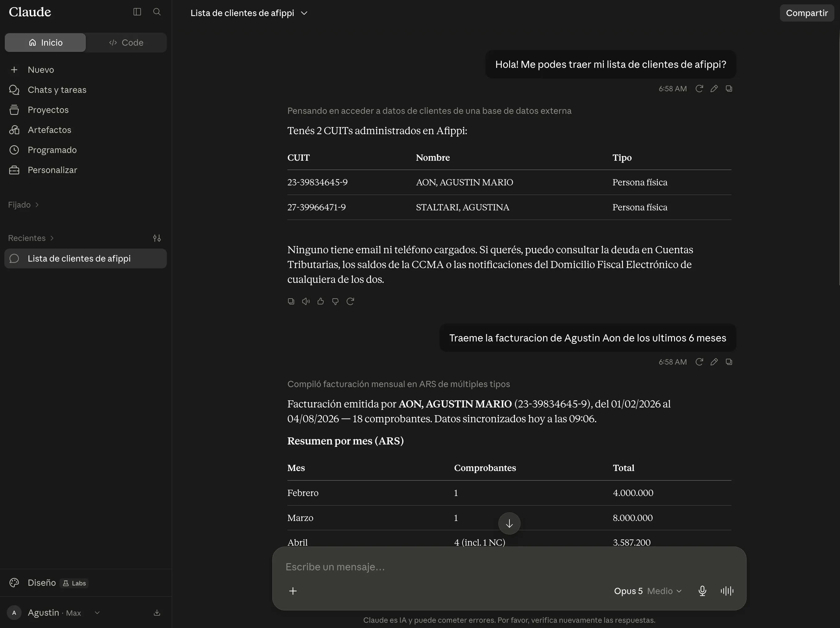Open the Programado section

pyautogui.click(x=86, y=150)
